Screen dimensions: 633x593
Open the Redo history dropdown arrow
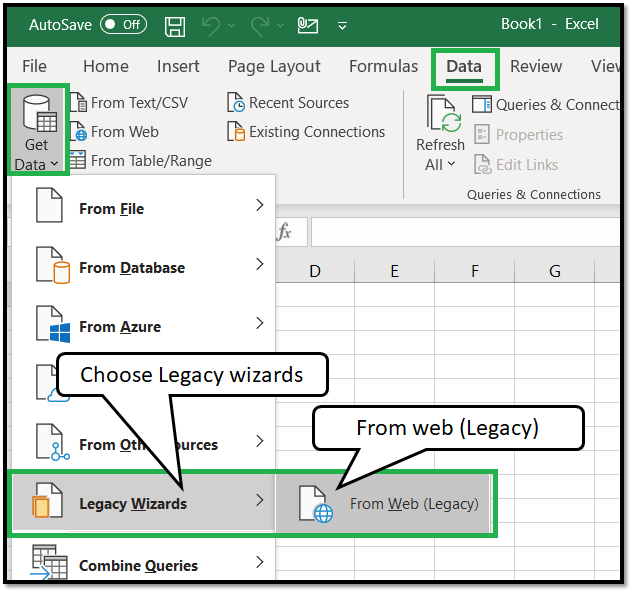(280, 25)
